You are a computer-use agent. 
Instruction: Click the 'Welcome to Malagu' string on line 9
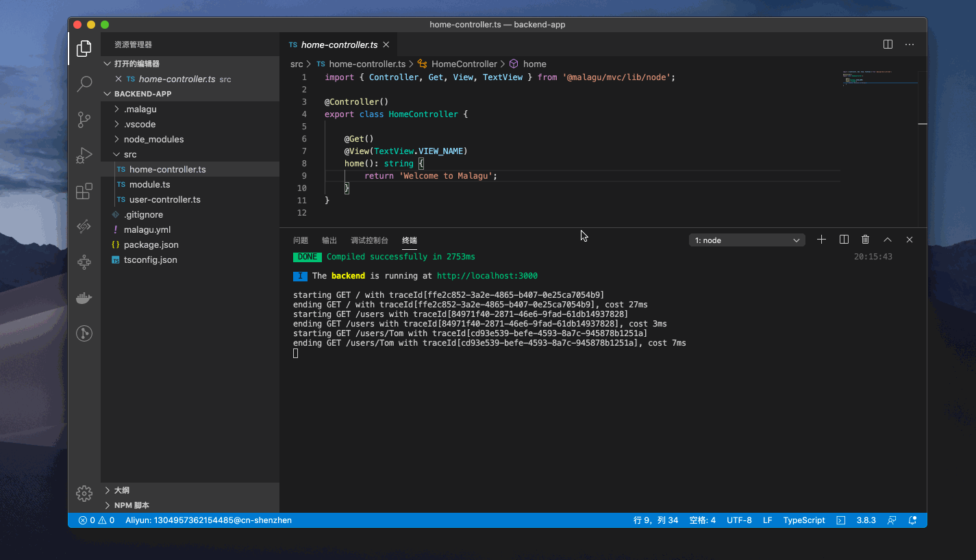tap(446, 176)
